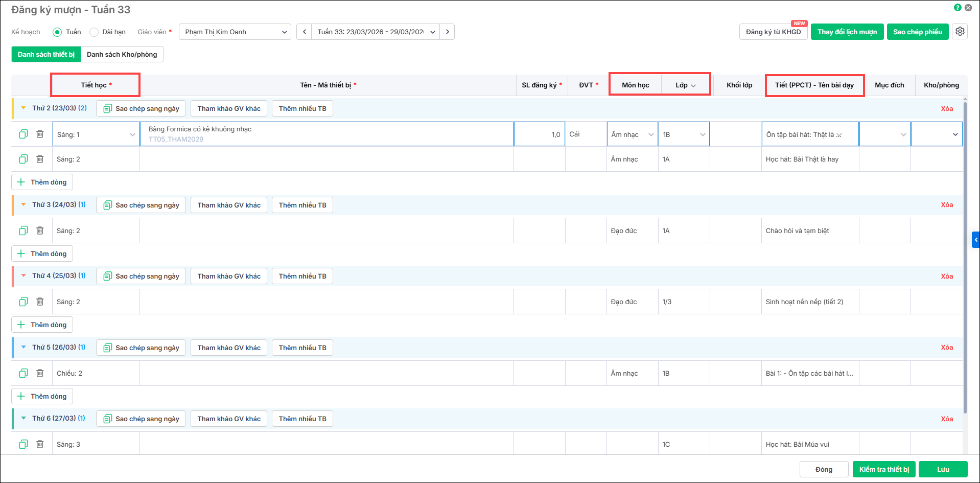
Task: Save with the Lưu button
Action: point(943,469)
